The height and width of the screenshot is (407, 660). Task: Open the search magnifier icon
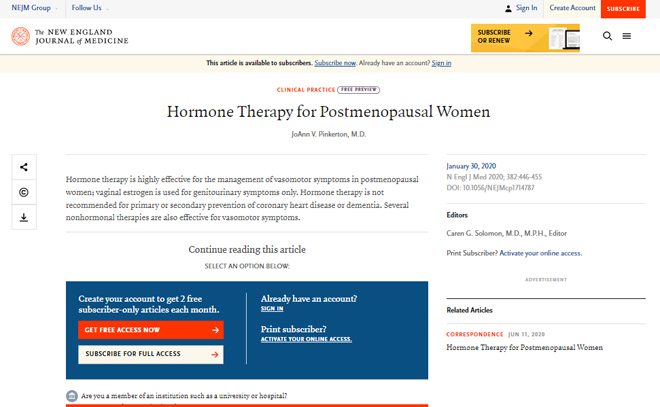607,36
